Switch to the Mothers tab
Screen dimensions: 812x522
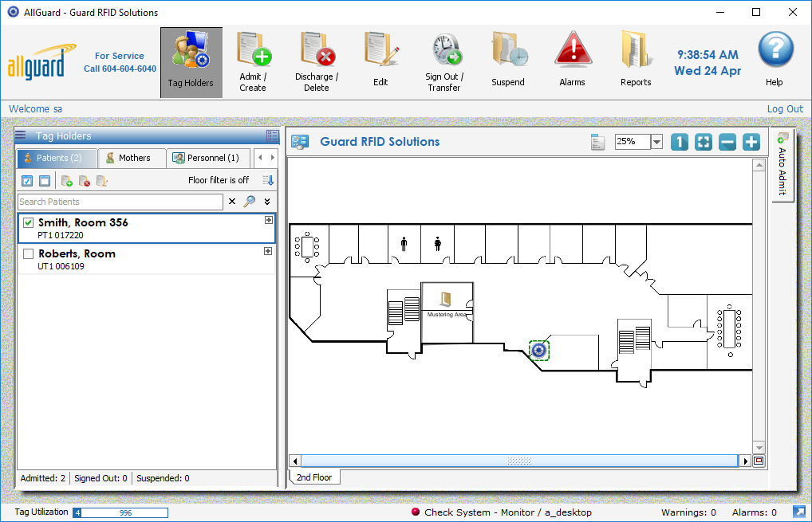click(132, 158)
